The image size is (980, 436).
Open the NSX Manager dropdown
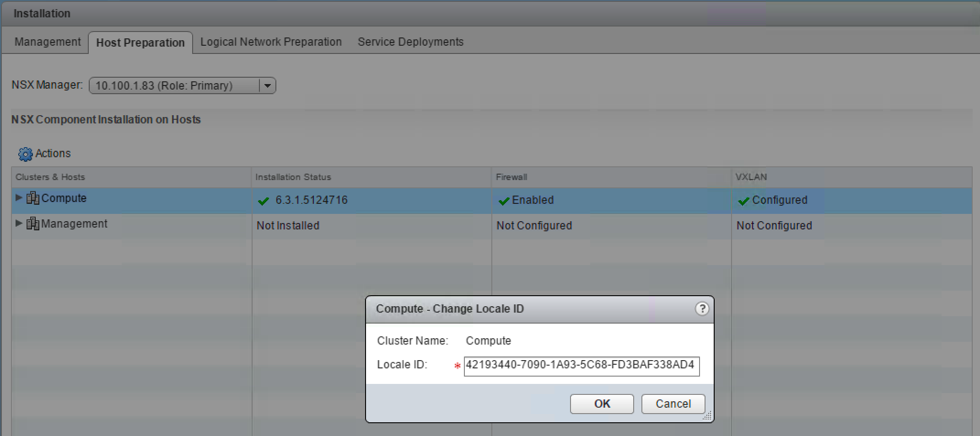coord(268,85)
